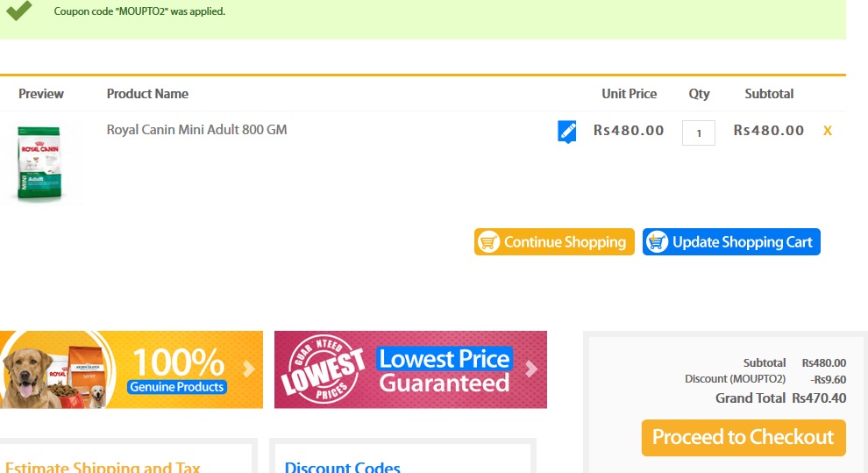Image resolution: width=868 pixels, height=473 pixels.
Task: Click the coupon applied message text
Action: 139,11
